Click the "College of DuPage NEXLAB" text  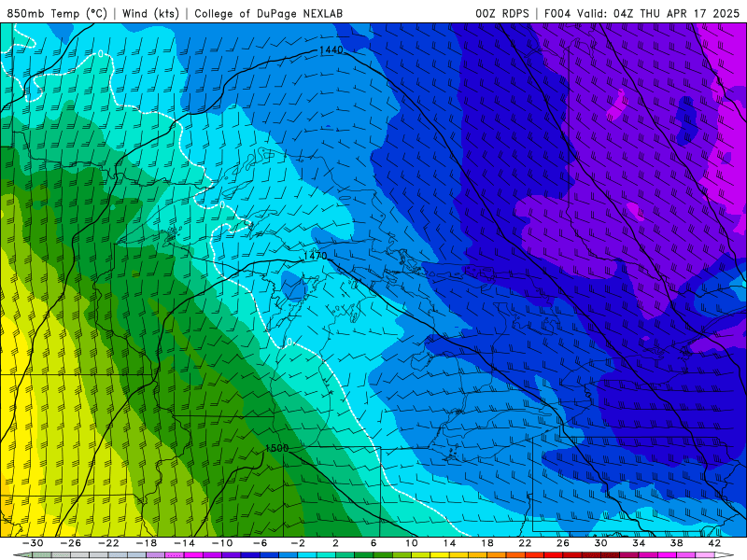[x=268, y=13]
